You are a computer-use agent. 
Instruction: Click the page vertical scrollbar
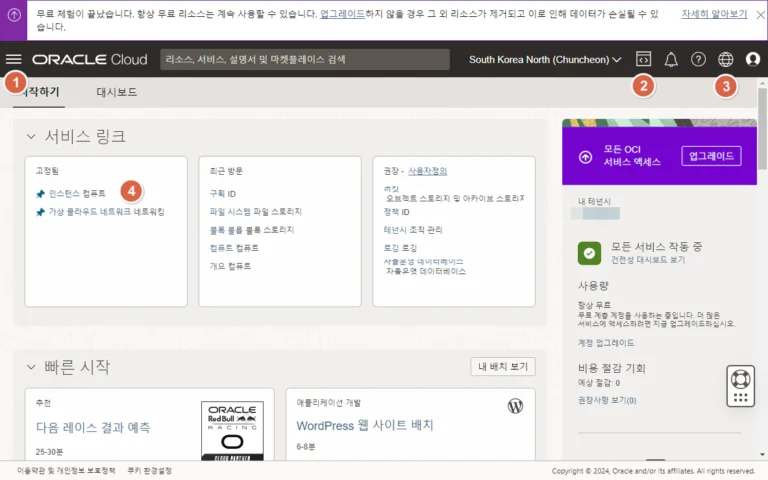(762, 130)
